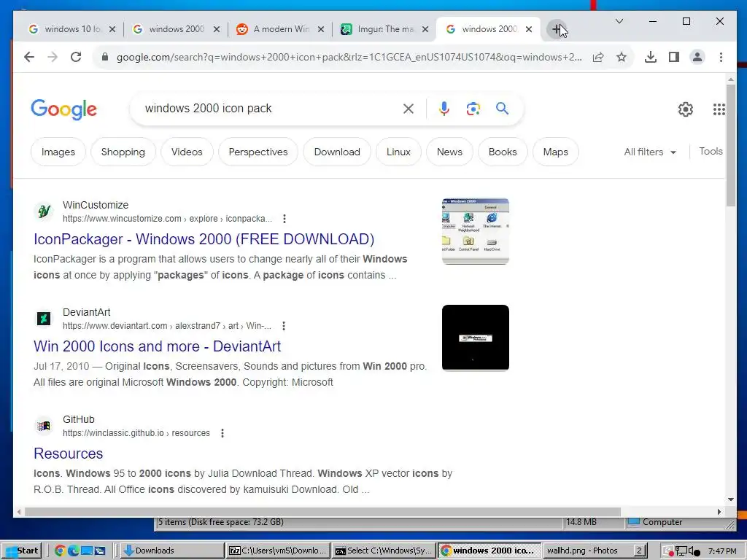Close the Reddit modern Win tab
The image size is (747, 560).
click(x=321, y=29)
